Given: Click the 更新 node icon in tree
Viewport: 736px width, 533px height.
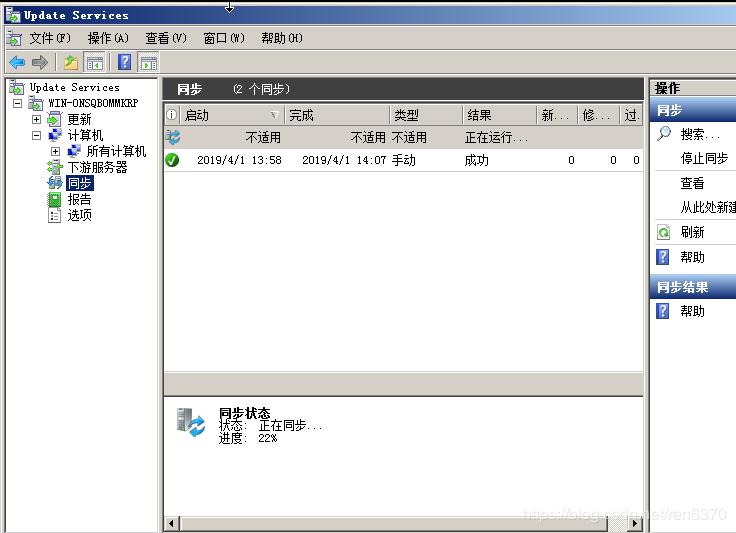Looking at the screenshot, I should pyautogui.click(x=54, y=119).
